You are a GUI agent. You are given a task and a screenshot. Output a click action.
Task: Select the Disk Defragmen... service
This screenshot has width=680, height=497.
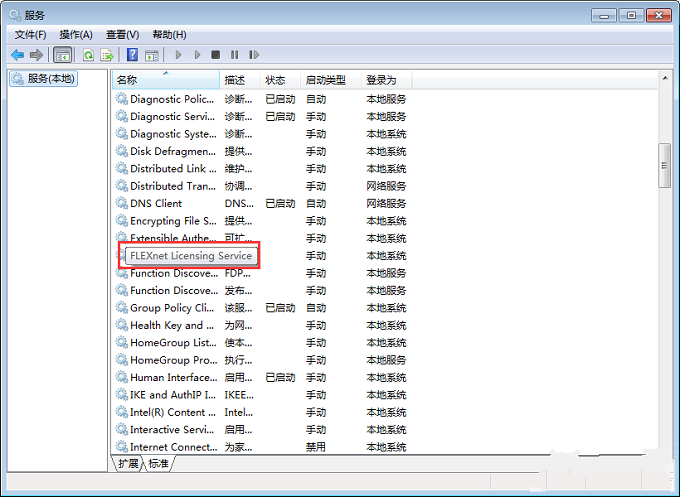[261, 151]
